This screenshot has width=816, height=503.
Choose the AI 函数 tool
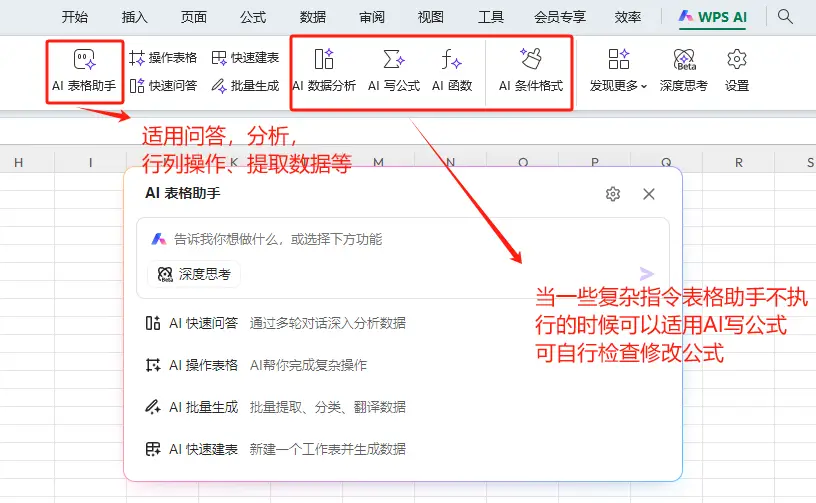(452, 72)
